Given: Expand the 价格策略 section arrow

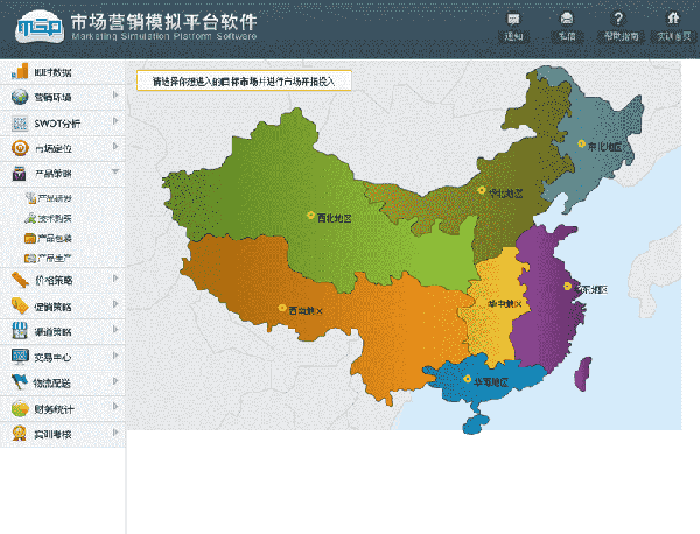Looking at the screenshot, I should [116, 278].
